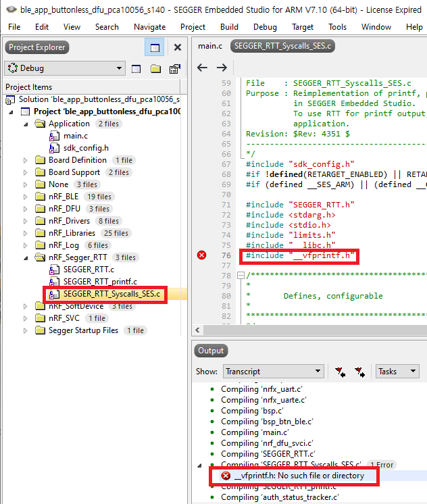Expand the Board Support folder
This screenshot has height=504, width=427.
[26, 172]
